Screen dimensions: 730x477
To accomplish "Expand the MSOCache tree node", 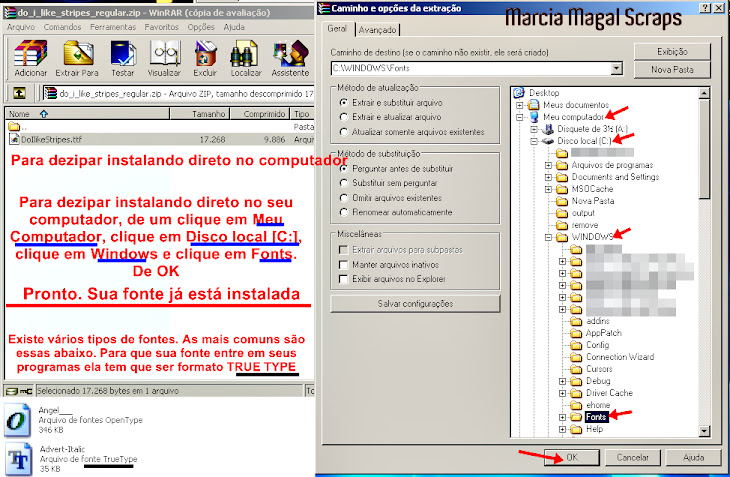I will [548, 189].
